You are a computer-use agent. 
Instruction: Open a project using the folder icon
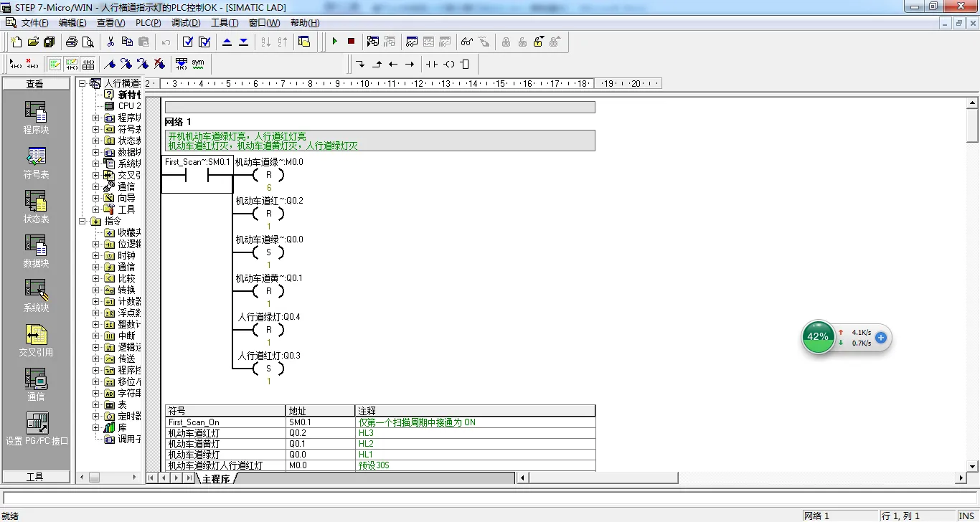(33, 42)
